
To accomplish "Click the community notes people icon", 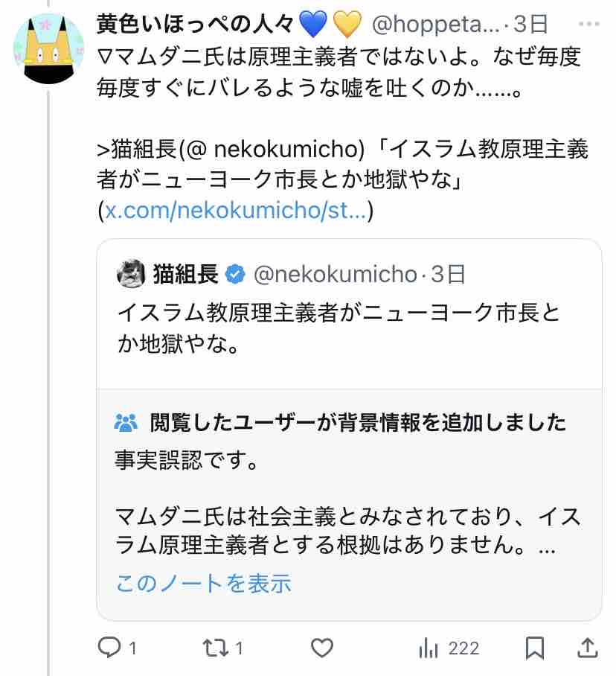I will 126,424.
